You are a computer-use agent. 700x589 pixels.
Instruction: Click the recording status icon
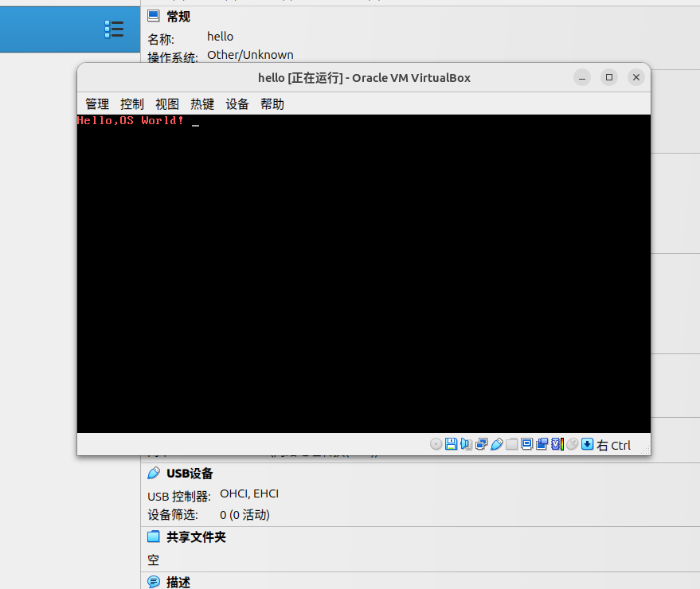click(x=542, y=444)
